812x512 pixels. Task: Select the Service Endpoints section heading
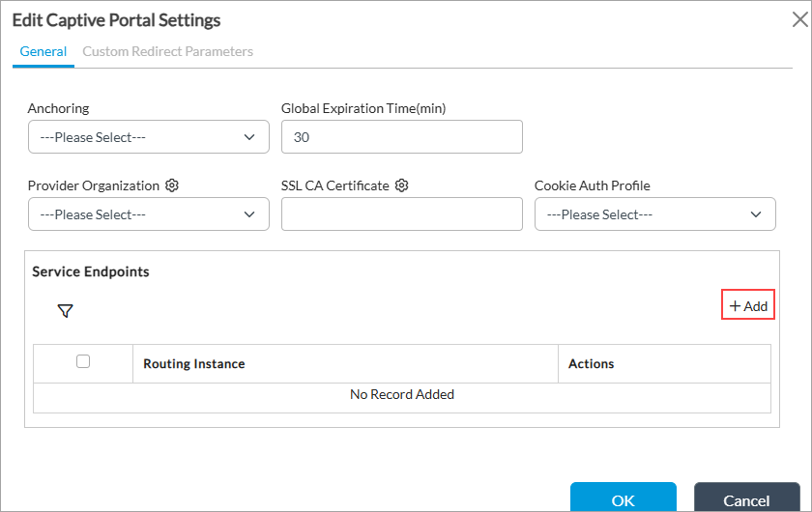91,271
